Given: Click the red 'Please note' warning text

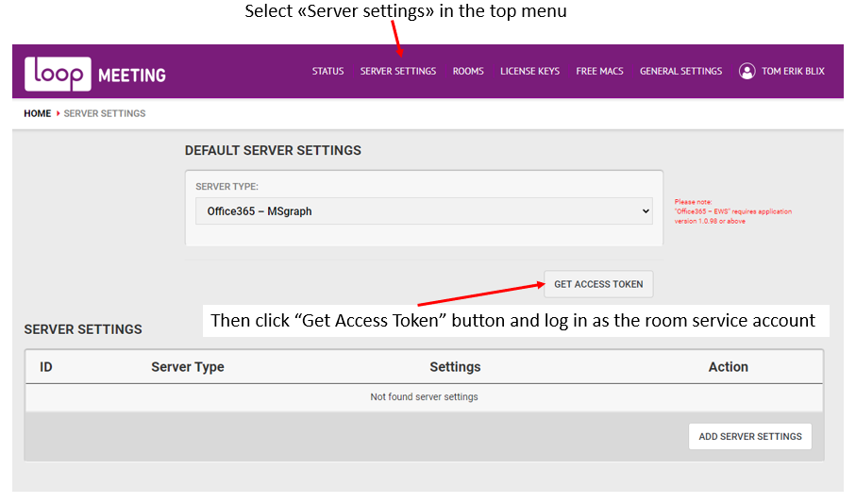Looking at the screenshot, I should (x=732, y=211).
